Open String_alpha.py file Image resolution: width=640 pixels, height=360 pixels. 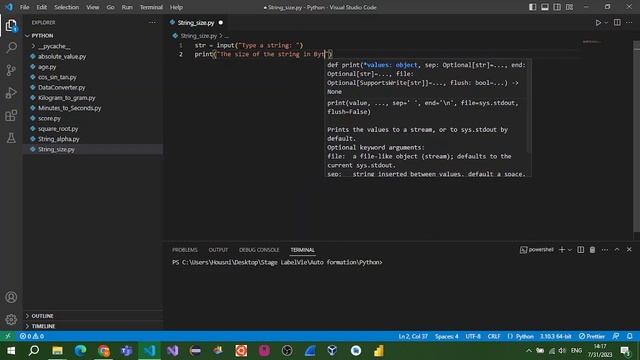tap(59, 139)
